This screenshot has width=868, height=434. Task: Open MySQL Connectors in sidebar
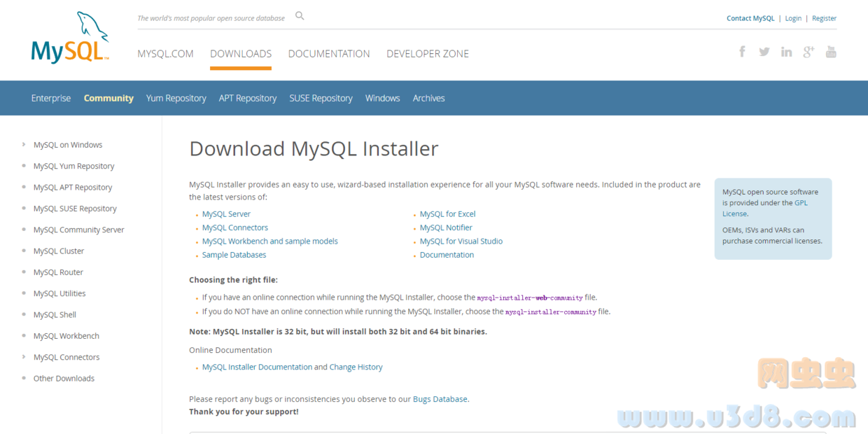[x=66, y=357]
